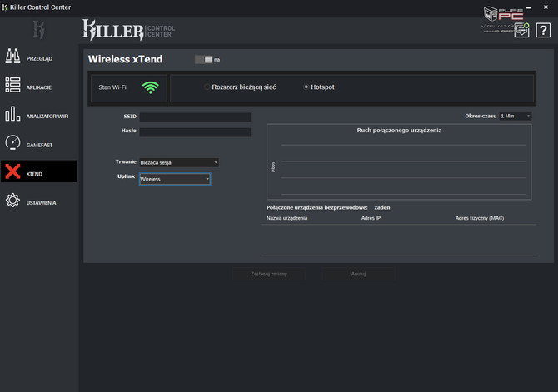Screen dimensions: 558x392
Task: Click the Killer K logo in sidebar
Action: (39, 30)
